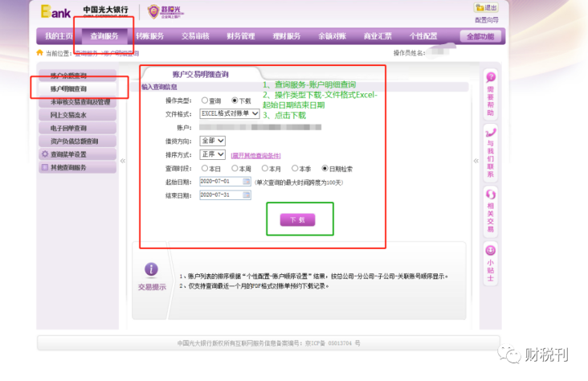588x381 pixels.
Task: Open the 排序方式 正序 dropdown
Action: (213, 154)
